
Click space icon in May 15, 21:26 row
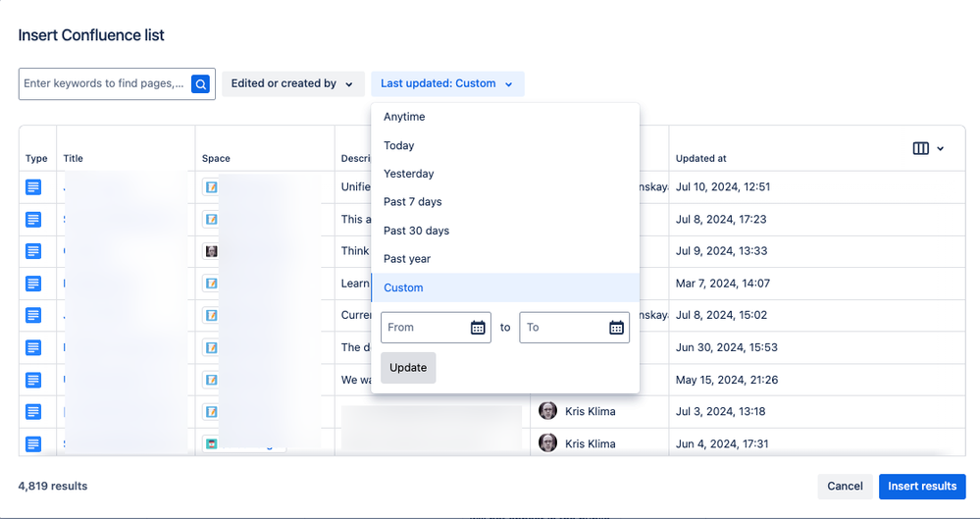click(x=211, y=380)
